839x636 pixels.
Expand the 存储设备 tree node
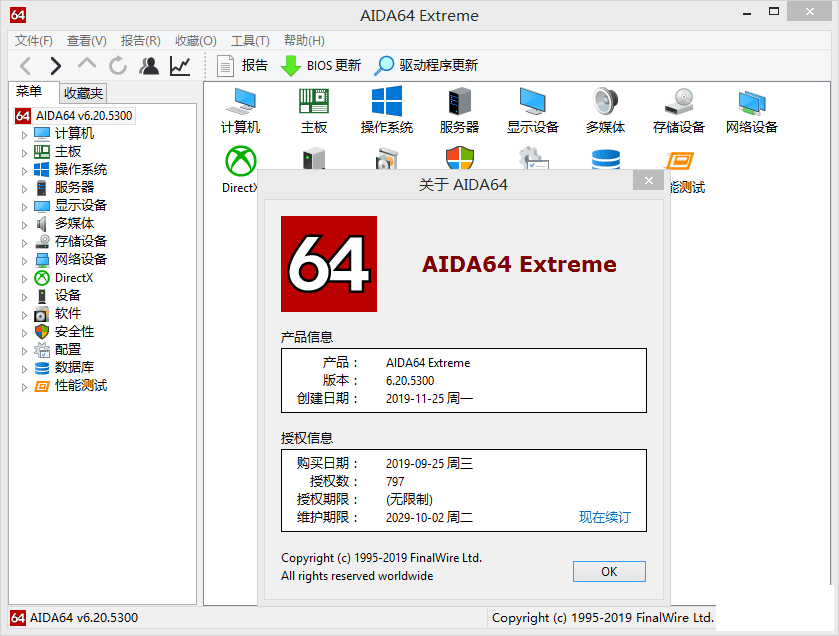coord(24,243)
